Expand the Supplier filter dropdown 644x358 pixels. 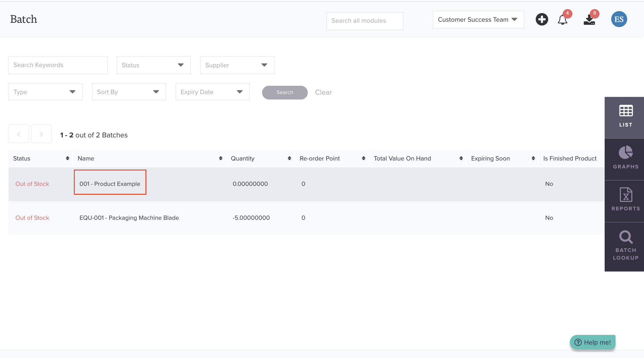coord(237,65)
